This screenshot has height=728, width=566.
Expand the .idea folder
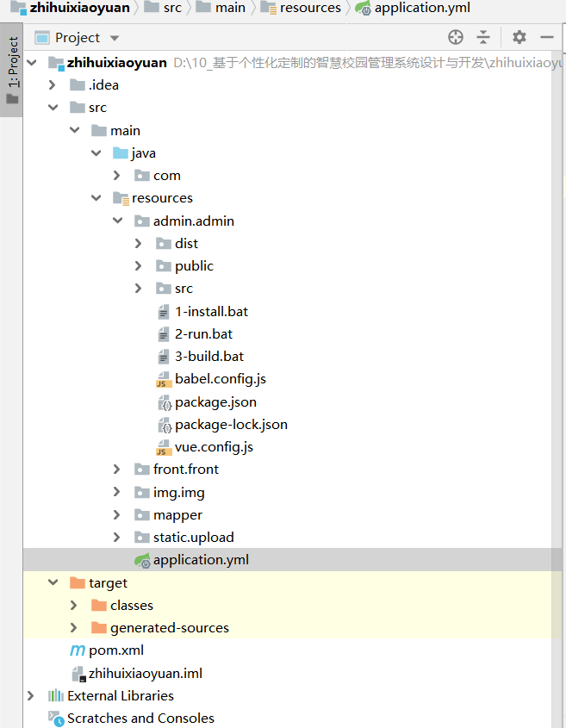[53, 84]
